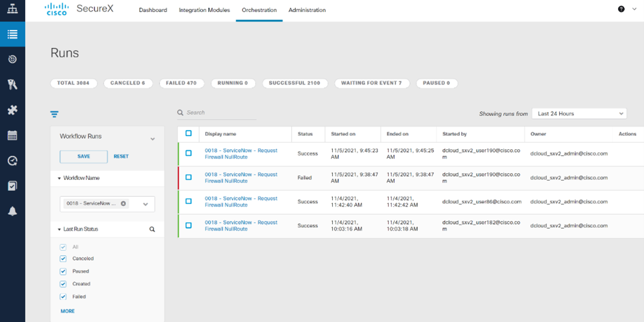Open the target/radar icon in sidebar
644x322 pixels.
tap(12, 60)
